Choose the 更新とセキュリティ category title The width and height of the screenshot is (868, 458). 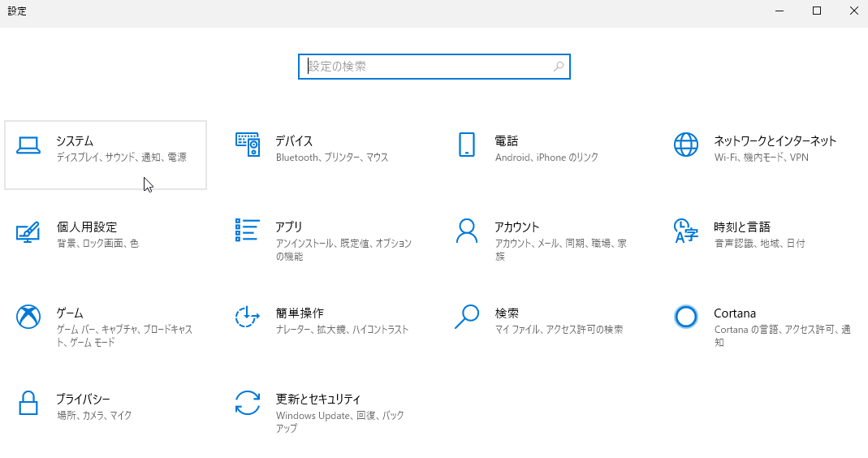(x=318, y=399)
